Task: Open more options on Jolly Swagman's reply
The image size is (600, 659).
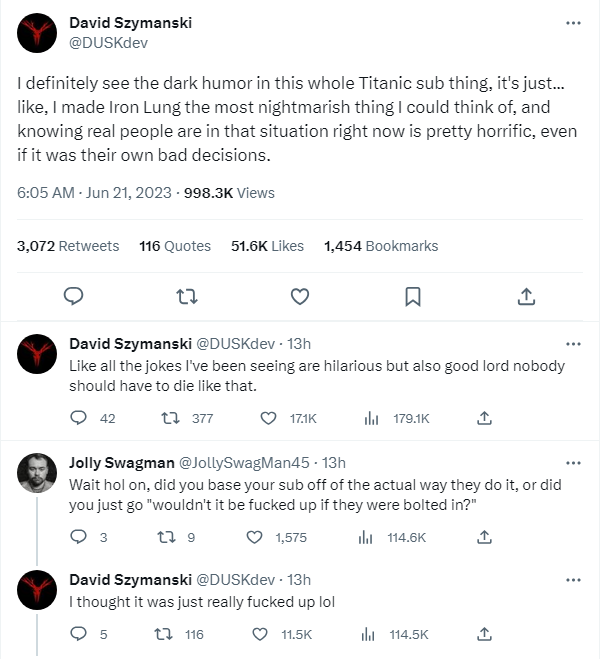Action: (573, 463)
